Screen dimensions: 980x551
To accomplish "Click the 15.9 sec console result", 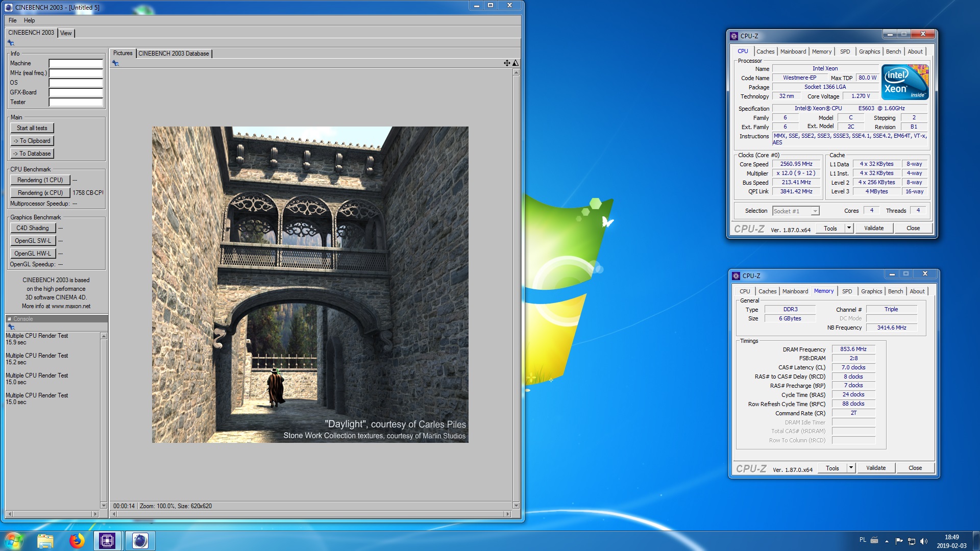I will tap(16, 342).
